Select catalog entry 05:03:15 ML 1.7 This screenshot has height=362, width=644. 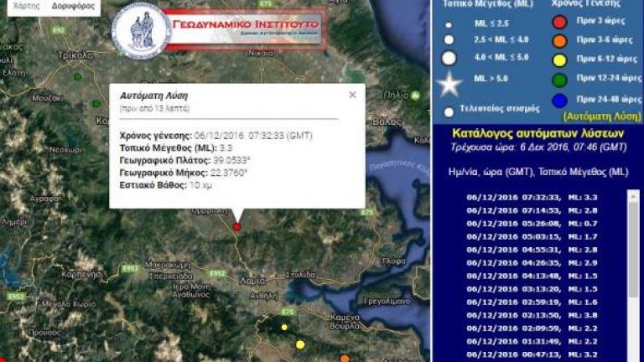click(532, 237)
